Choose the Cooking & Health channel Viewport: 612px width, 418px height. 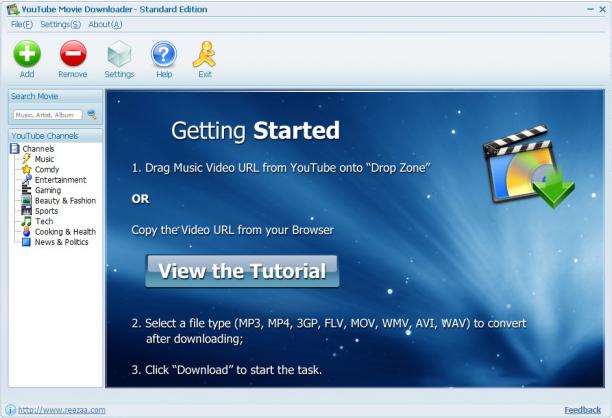click(65, 232)
